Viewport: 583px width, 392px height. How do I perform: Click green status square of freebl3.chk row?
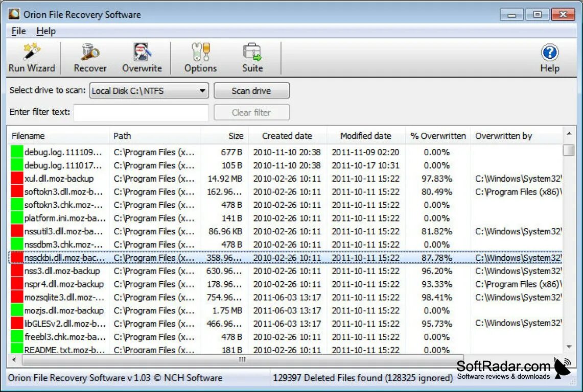pyautogui.click(x=17, y=337)
